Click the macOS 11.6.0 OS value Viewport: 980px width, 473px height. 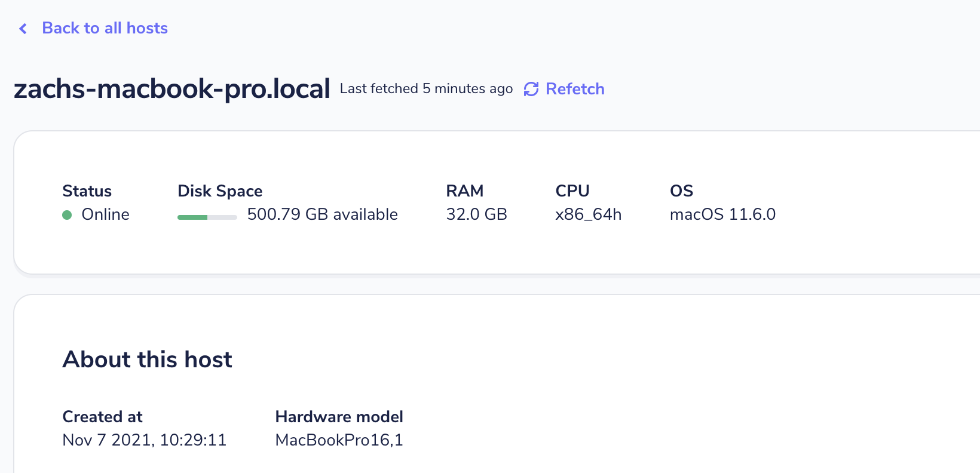pyautogui.click(x=722, y=214)
